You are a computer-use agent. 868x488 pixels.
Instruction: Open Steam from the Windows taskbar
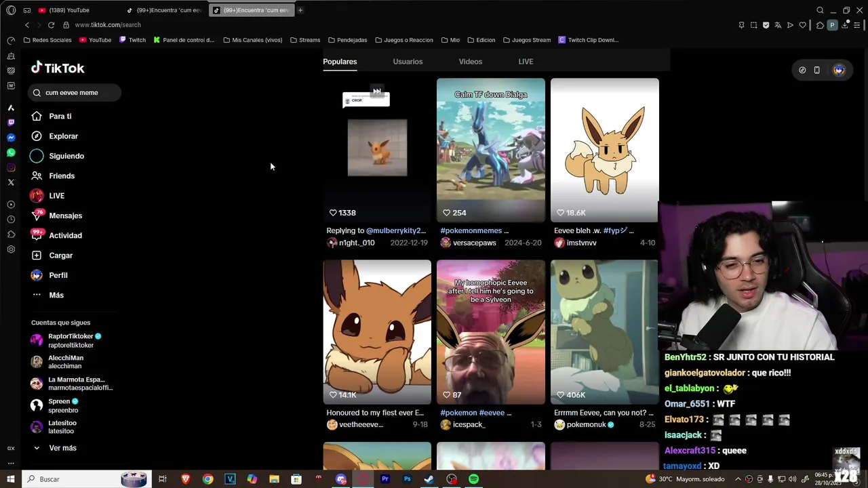(x=429, y=479)
